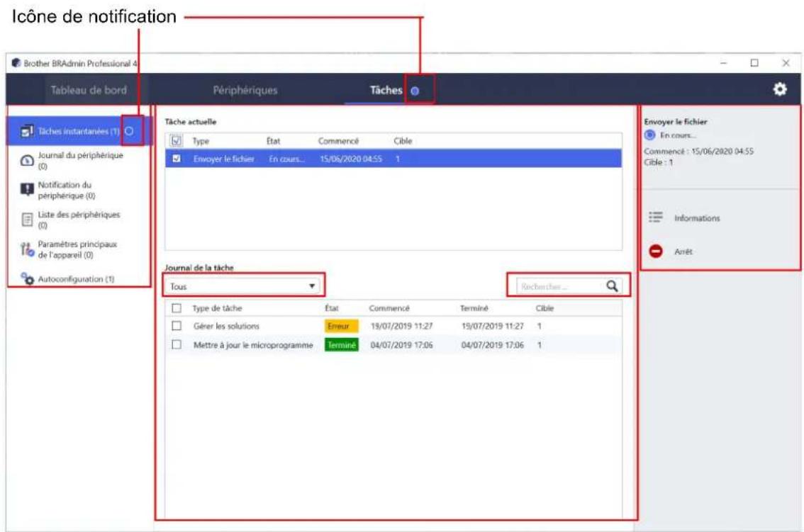Select the Tâches tab
804x532 pixels.
(x=386, y=90)
